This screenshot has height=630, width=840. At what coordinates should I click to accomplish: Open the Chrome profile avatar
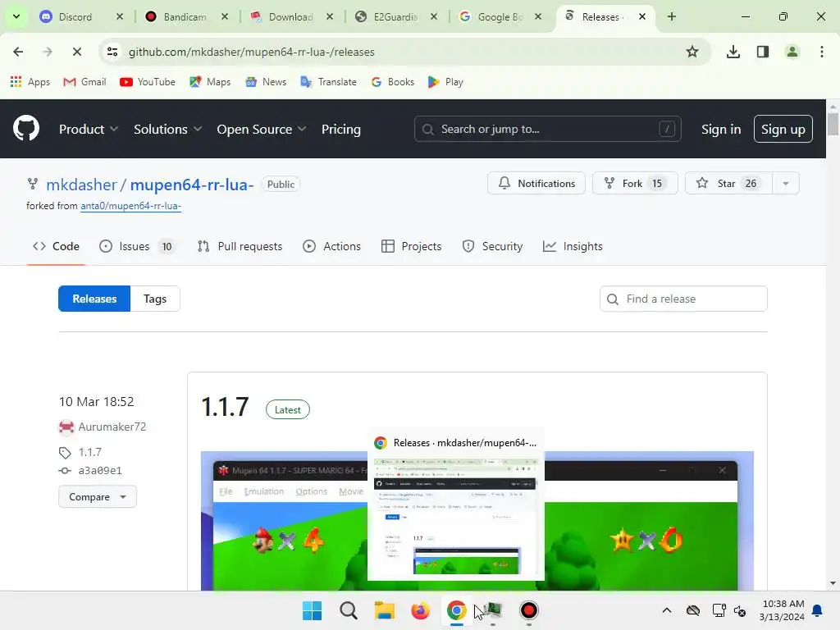(x=792, y=52)
